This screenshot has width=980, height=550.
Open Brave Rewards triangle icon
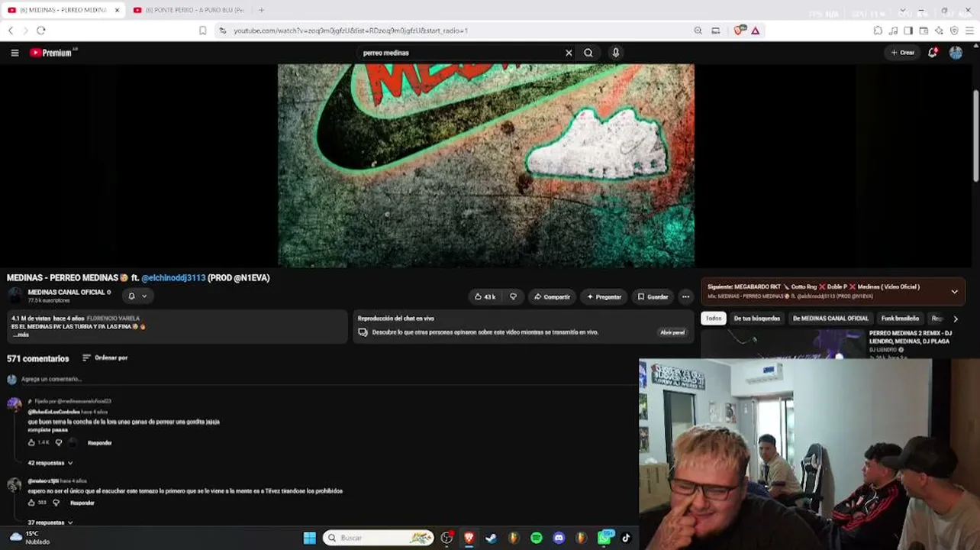pos(755,31)
